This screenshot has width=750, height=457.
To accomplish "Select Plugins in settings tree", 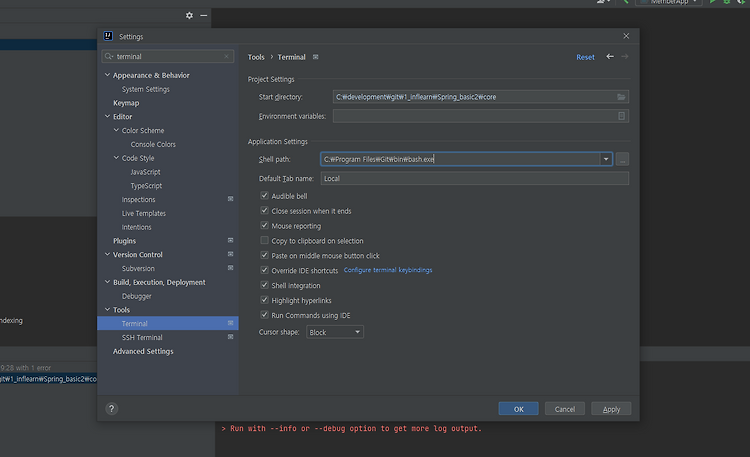I will [124, 241].
